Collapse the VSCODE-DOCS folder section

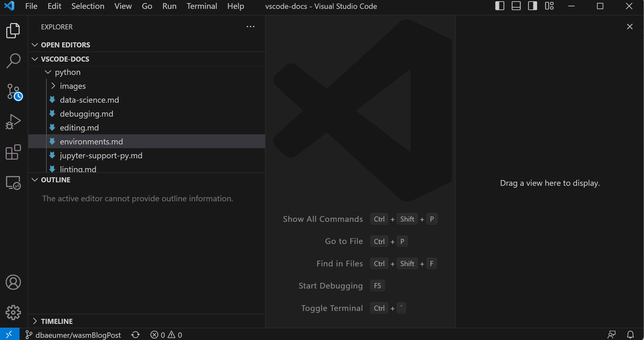147,59
